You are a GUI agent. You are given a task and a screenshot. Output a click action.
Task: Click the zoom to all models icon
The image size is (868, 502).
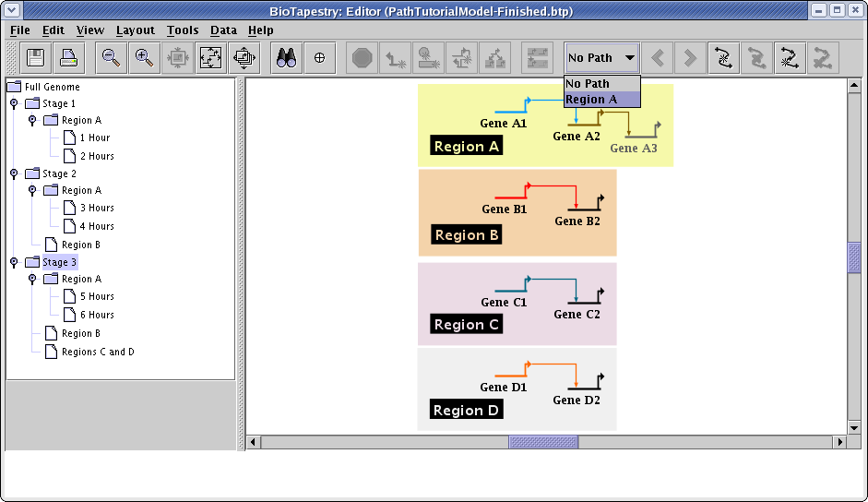pyautogui.click(x=244, y=58)
